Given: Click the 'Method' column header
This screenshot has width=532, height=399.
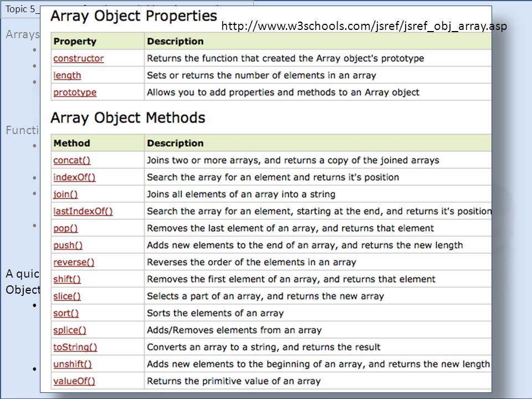Looking at the screenshot, I should tap(72, 143).
